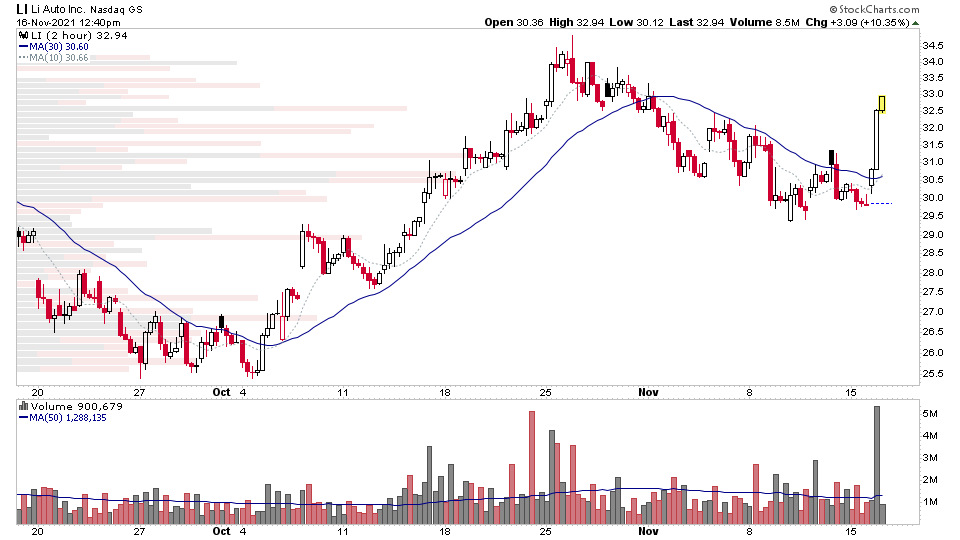The height and width of the screenshot is (540, 960).
Task: Click the 25.5 price axis label
Action: pyautogui.click(x=932, y=373)
